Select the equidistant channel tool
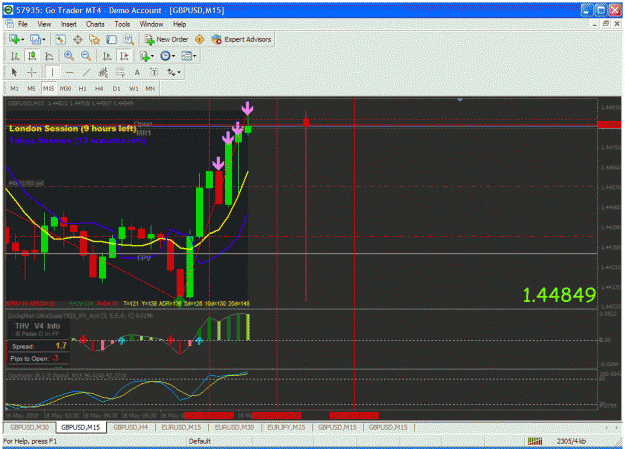This screenshot has width=625, height=449. pos(103,73)
